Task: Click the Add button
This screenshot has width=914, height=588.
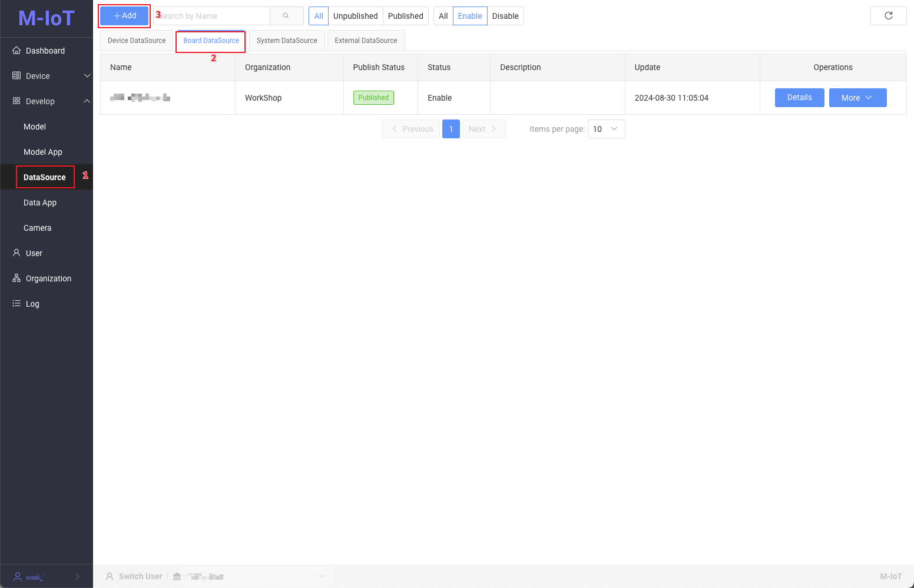Action: point(124,16)
